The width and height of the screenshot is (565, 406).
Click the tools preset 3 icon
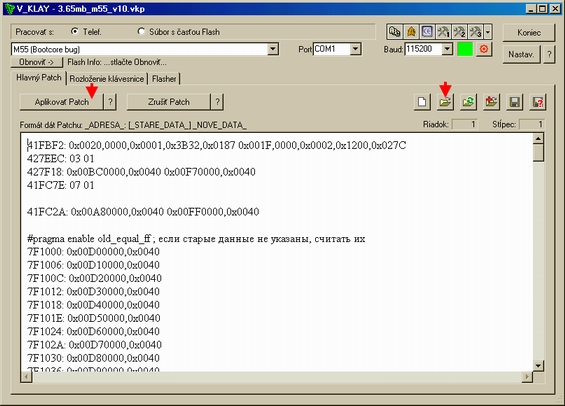(476, 32)
